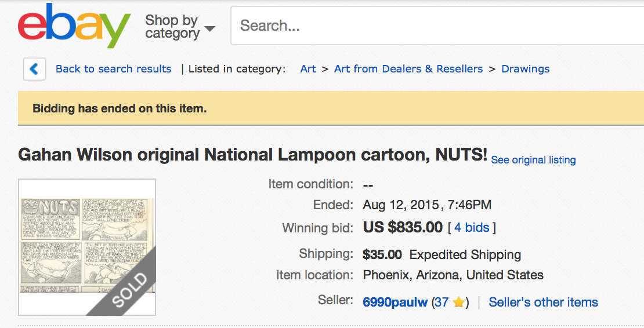Focus the Search input field
The image size is (644, 328).
coord(435,26)
